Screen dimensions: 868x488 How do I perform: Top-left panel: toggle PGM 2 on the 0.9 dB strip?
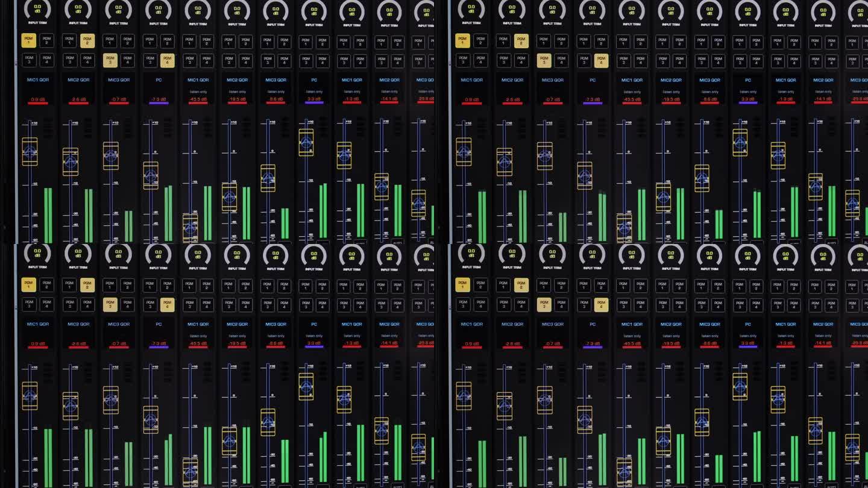click(x=47, y=41)
